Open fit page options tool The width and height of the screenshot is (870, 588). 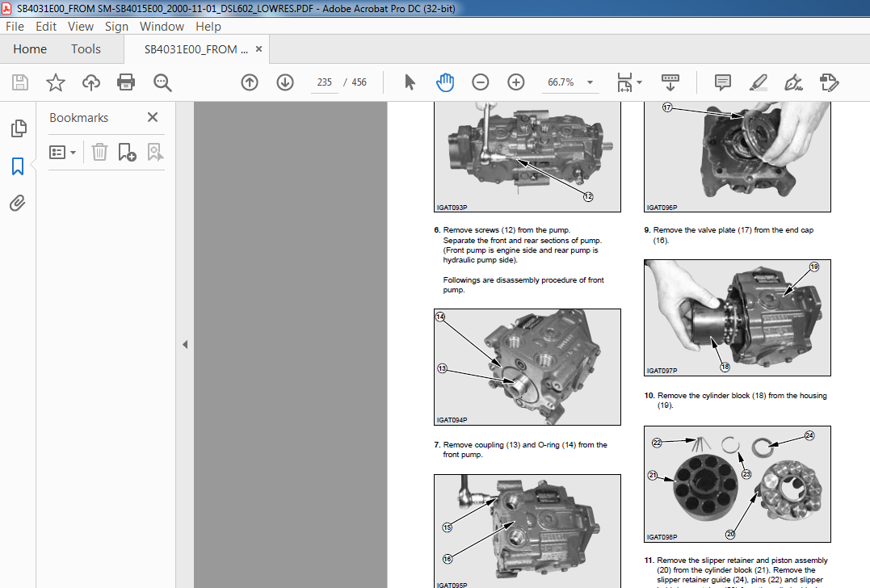coord(624,82)
